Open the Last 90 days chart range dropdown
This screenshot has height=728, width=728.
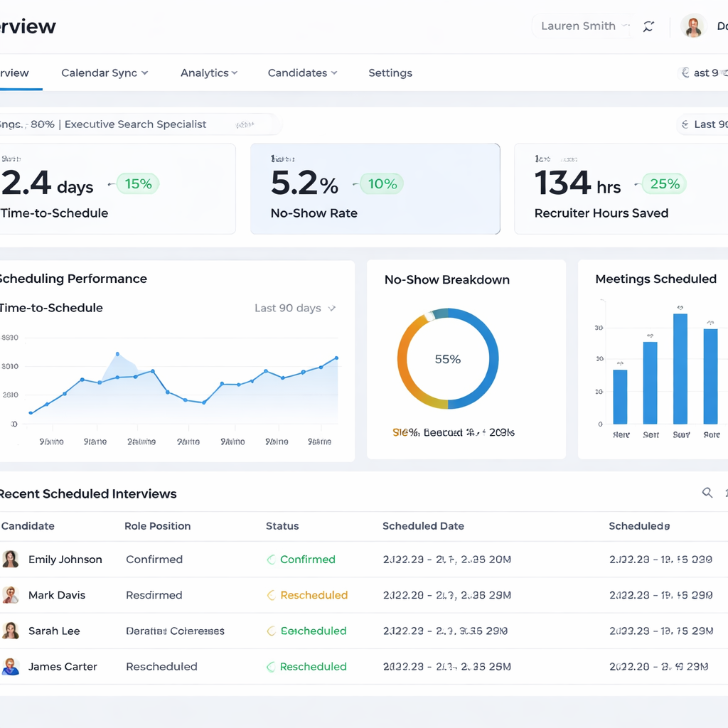point(295,309)
